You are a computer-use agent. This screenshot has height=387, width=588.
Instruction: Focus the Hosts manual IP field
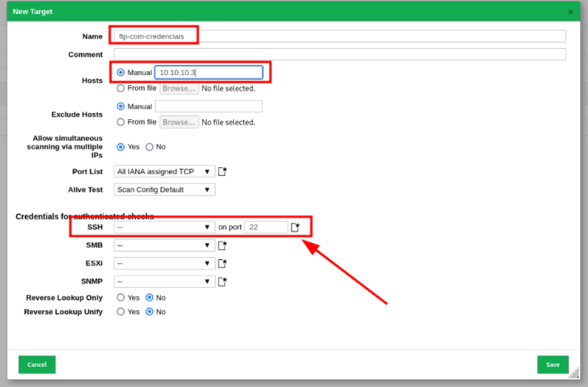pyautogui.click(x=208, y=72)
